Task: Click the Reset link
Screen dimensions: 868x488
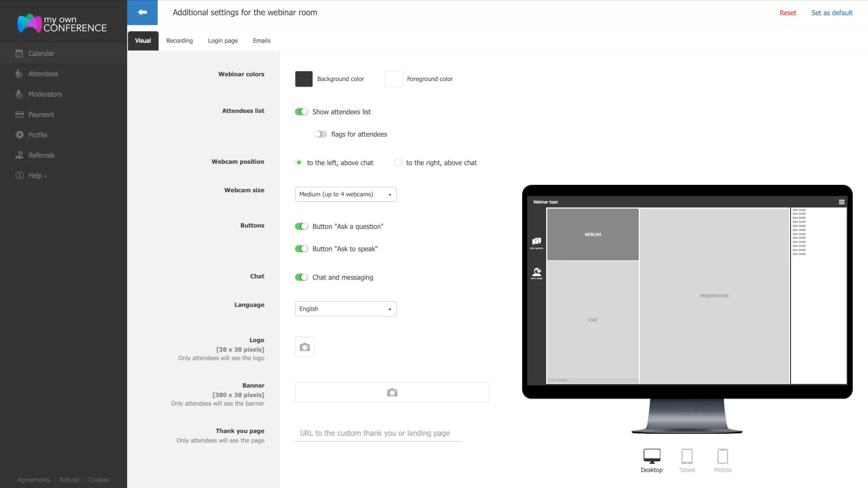Action: [x=787, y=13]
